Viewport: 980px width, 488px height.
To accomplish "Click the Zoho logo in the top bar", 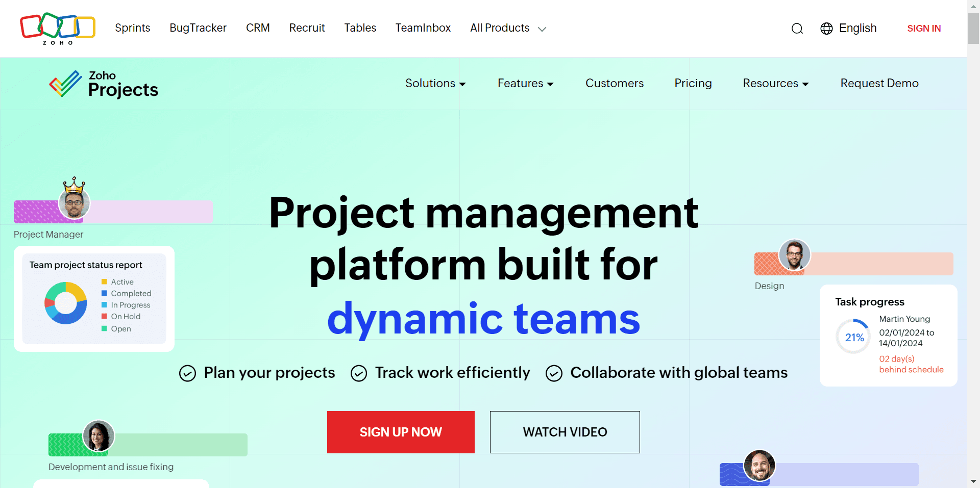I will point(57,28).
